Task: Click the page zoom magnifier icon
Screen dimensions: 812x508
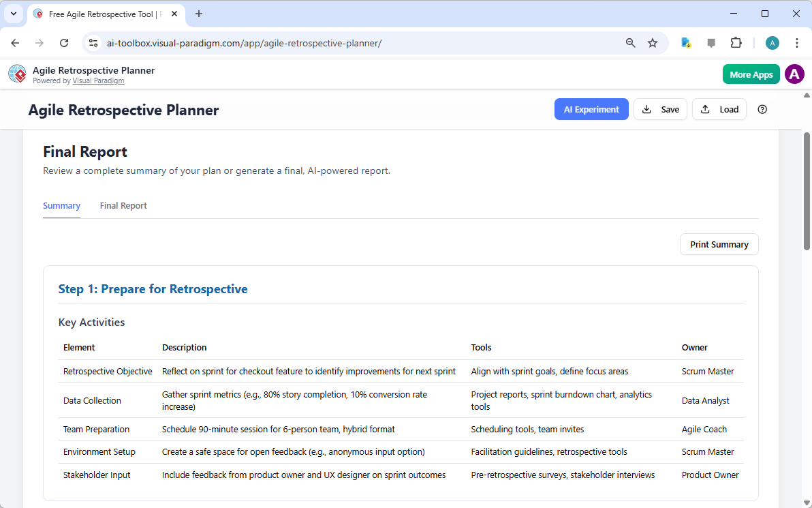Action: tap(630, 42)
